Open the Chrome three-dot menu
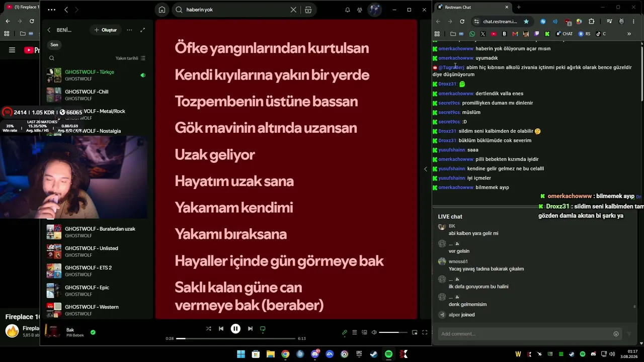644x362 pixels. (634, 22)
